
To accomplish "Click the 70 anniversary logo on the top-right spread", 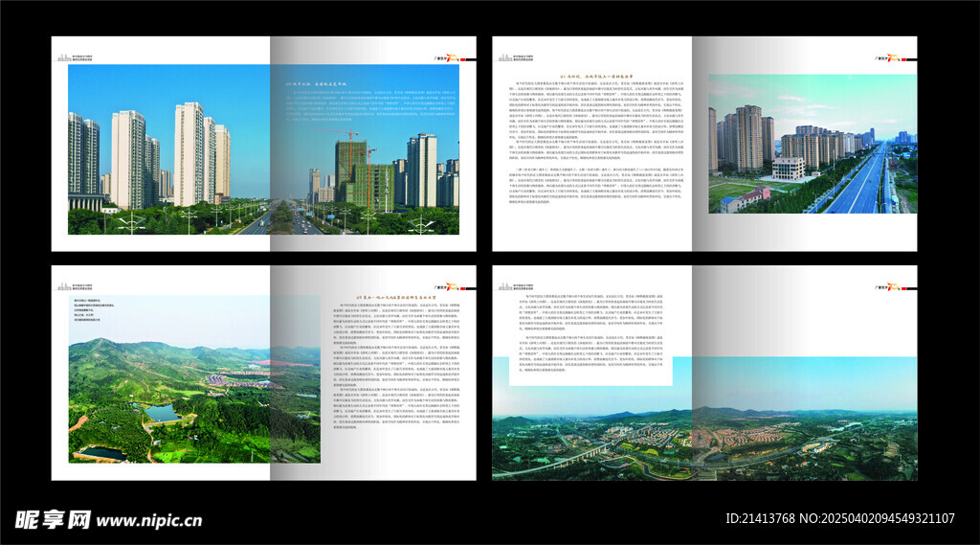I will [890, 57].
